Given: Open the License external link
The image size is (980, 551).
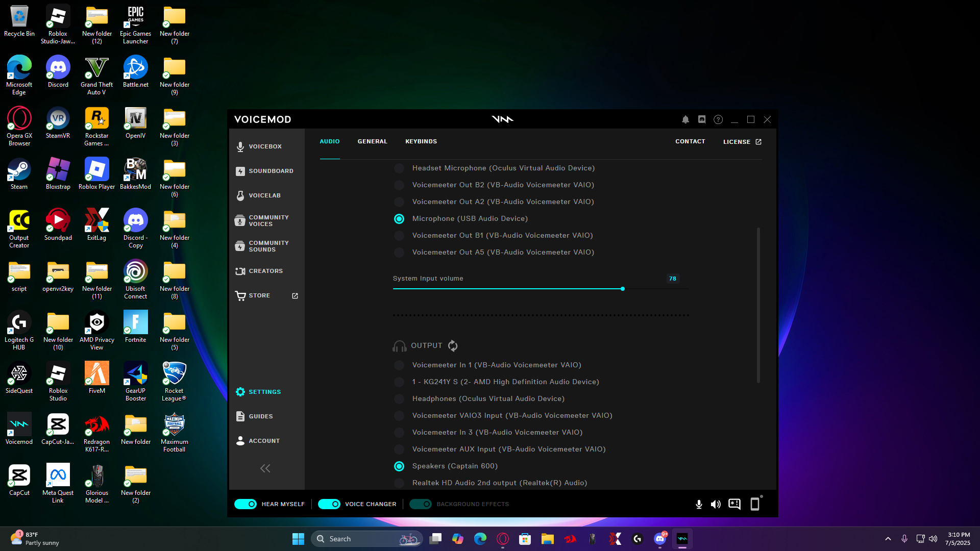Looking at the screenshot, I should pos(742,142).
